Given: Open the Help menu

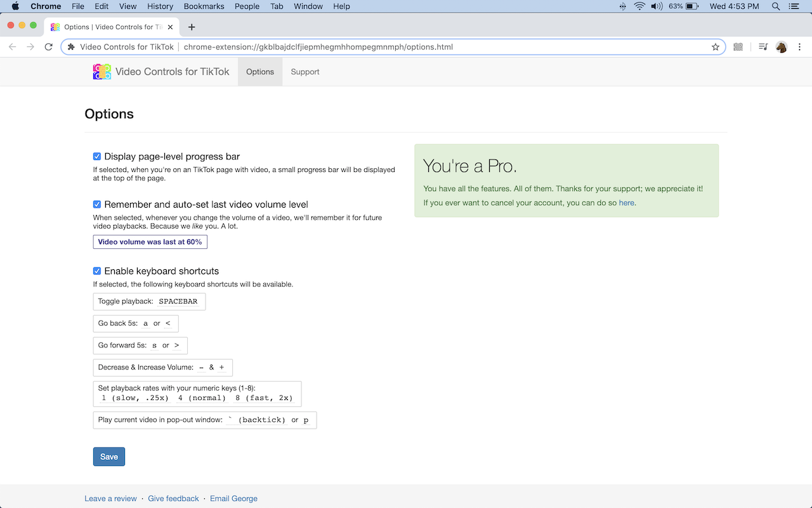Looking at the screenshot, I should 341,6.
